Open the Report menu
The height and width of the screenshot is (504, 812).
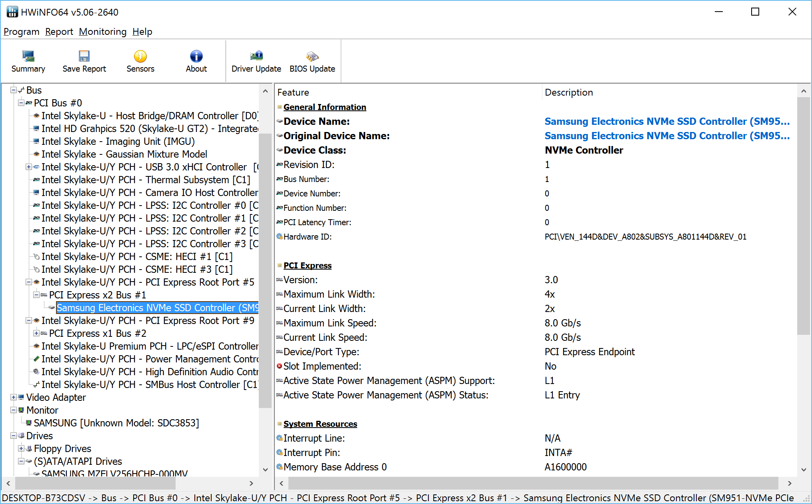[x=59, y=32]
